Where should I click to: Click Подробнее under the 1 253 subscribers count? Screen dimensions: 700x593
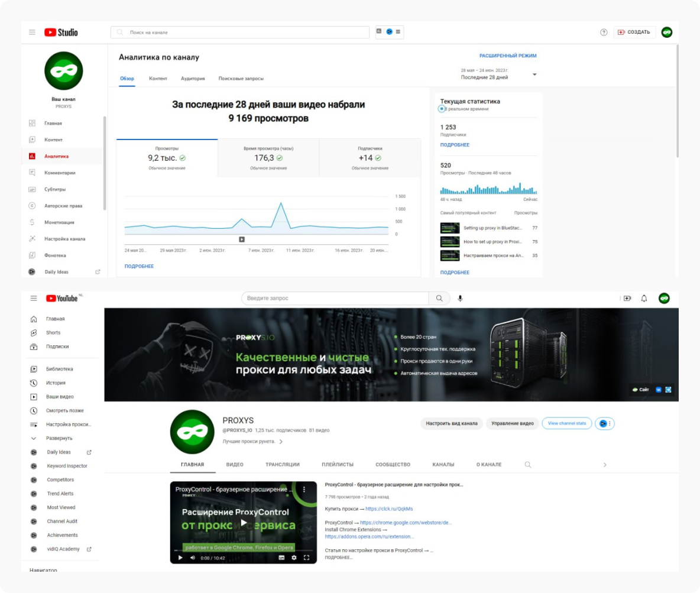coord(455,145)
